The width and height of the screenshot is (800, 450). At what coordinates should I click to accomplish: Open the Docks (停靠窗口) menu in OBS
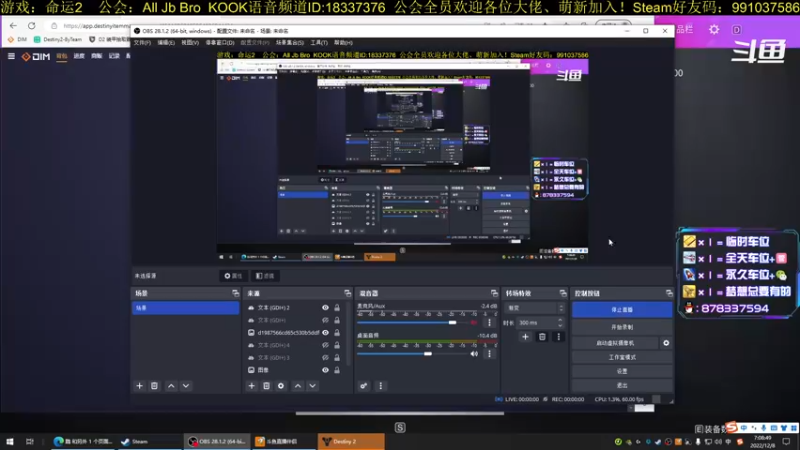220,42
